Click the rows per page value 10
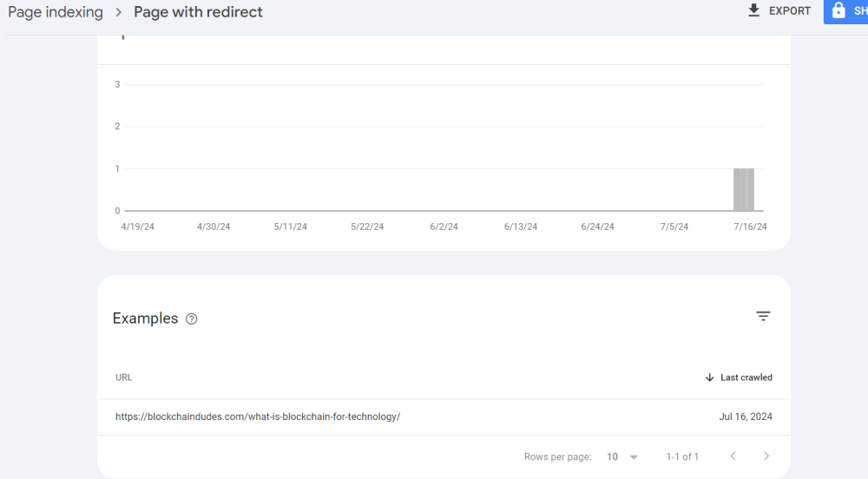This screenshot has width=868, height=479. coord(613,456)
